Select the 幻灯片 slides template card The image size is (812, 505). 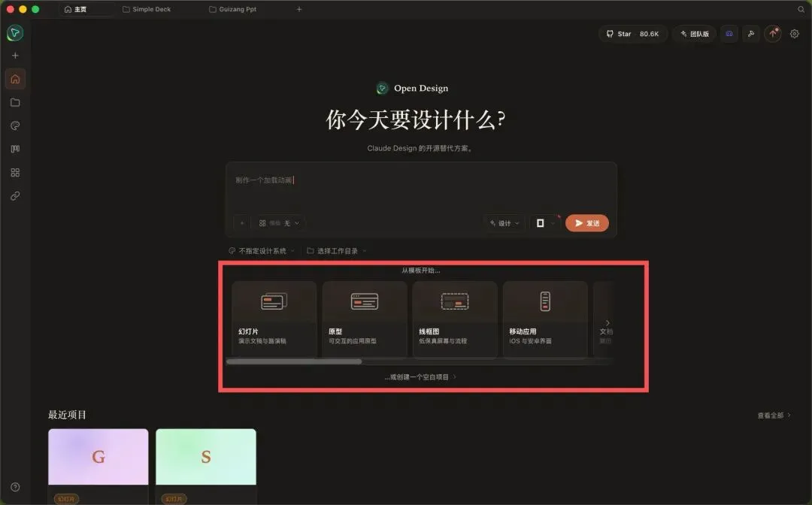[x=274, y=319]
